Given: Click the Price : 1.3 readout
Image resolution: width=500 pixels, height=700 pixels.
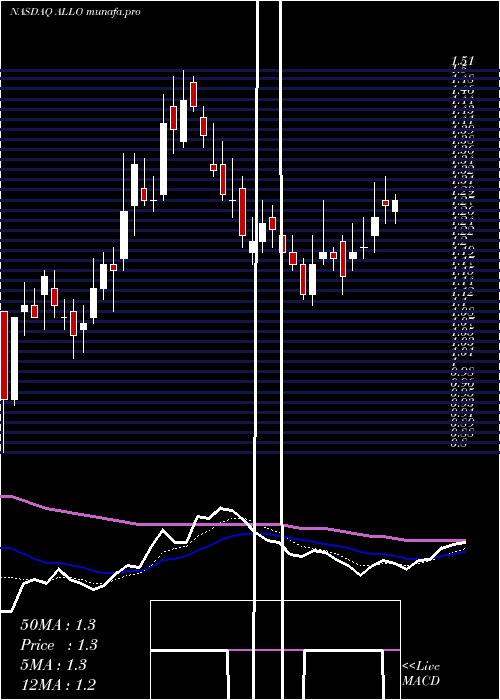Looking at the screenshot, I should [x=59, y=645].
